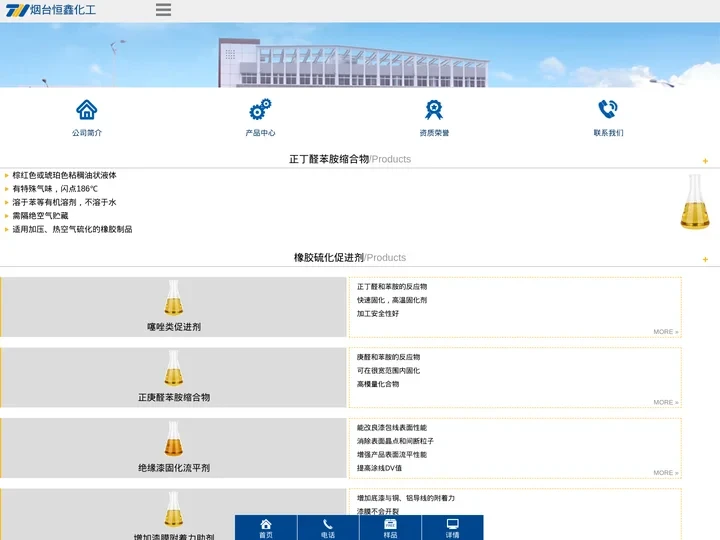Click the 高模量化合物 description line
The width and height of the screenshot is (720, 540).
click(378, 384)
